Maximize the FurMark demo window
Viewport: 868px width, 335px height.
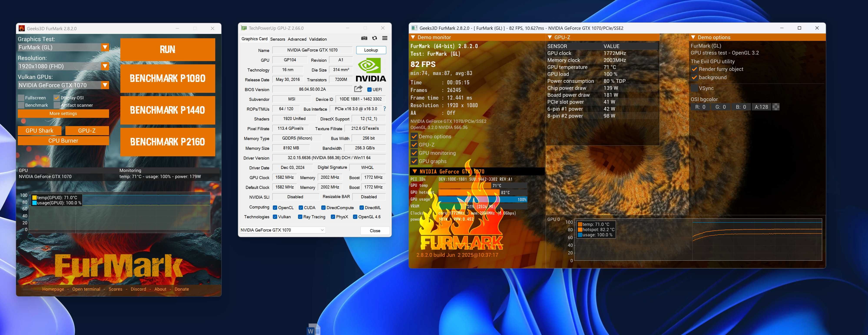[799, 28]
